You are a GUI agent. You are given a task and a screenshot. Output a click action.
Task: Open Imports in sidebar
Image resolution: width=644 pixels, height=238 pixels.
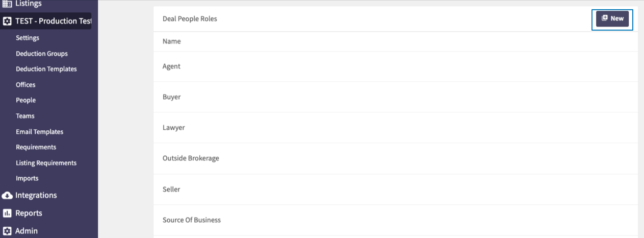click(27, 178)
